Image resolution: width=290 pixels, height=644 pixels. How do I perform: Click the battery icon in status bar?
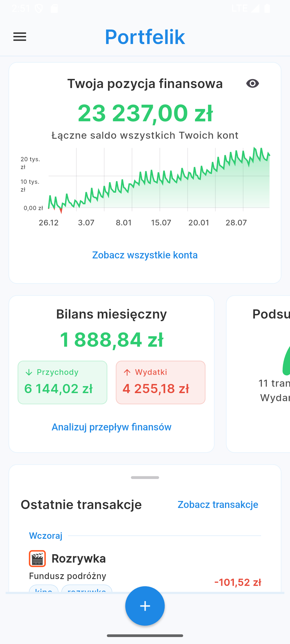click(x=267, y=9)
